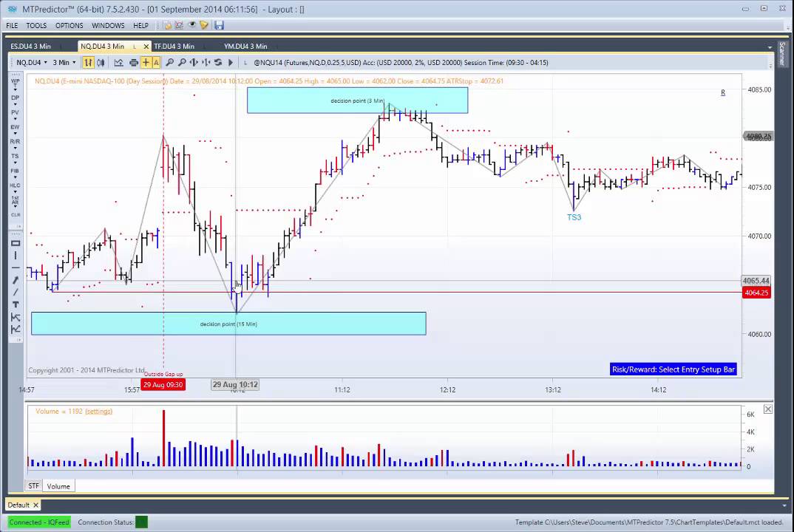Print the chart using the printer icon

click(134, 62)
